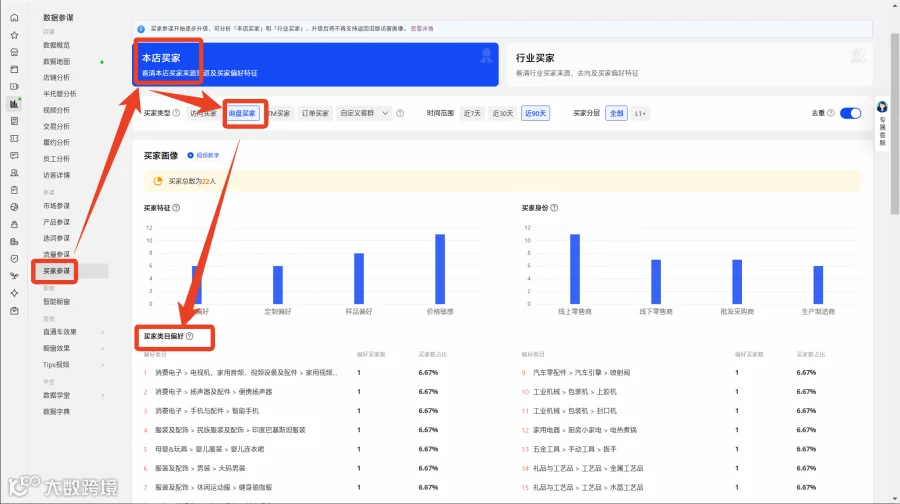Viewport: 900px width, 504px height.
Task: Click the tallest 价格敏感 chart bar
Action: click(x=440, y=269)
